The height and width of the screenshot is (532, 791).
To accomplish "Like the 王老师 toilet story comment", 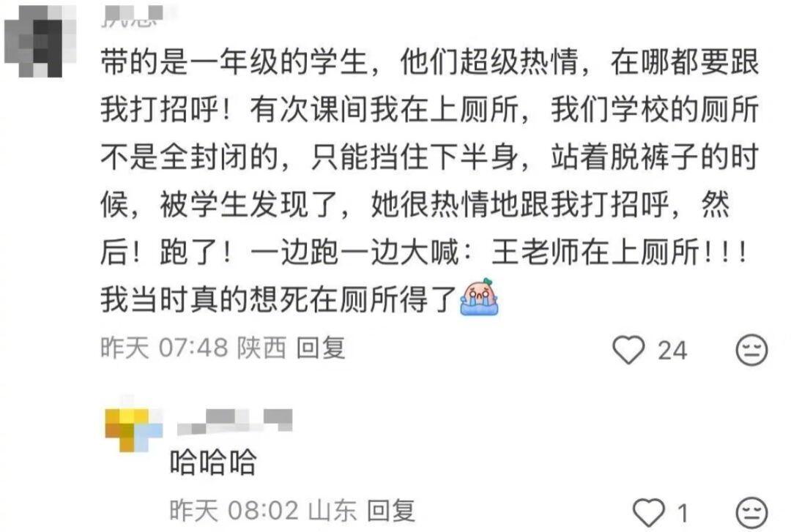I will (628, 350).
